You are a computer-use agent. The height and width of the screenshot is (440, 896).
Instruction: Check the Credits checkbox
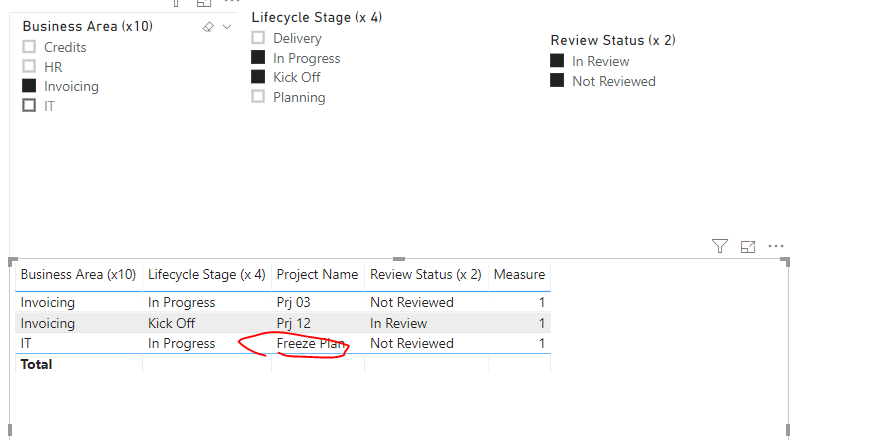click(29, 47)
